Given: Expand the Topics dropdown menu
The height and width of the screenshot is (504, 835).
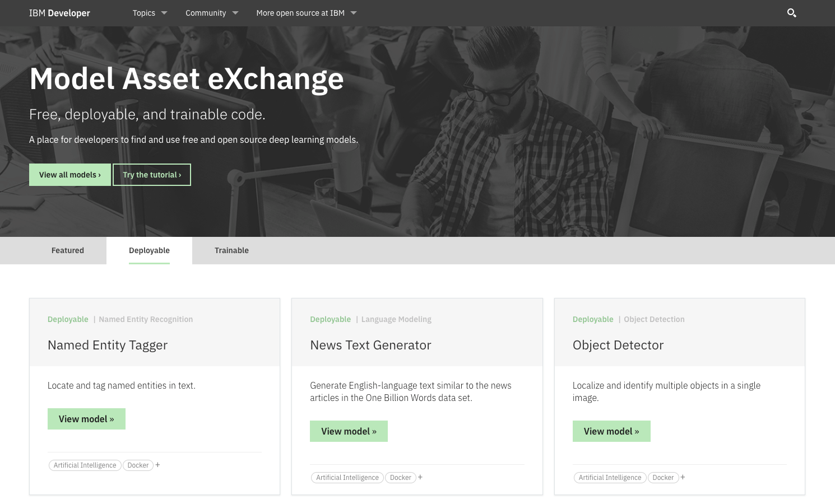Looking at the screenshot, I should [150, 13].
